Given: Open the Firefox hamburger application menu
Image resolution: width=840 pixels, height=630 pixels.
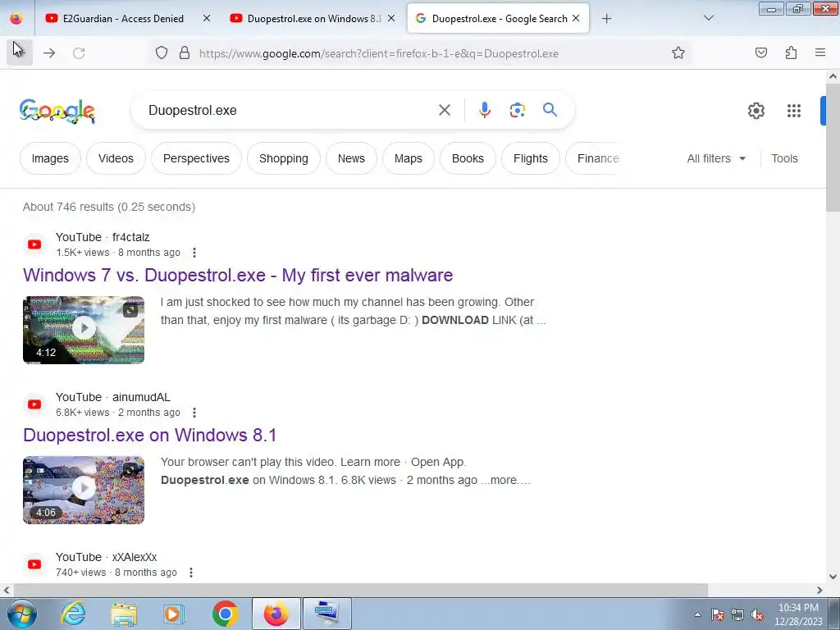Looking at the screenshot, I should click(820, 52).
